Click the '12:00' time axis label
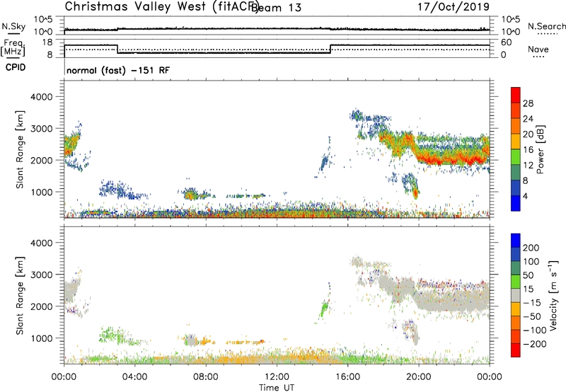This screenshot has width=566, height=392. coord(277,377)
